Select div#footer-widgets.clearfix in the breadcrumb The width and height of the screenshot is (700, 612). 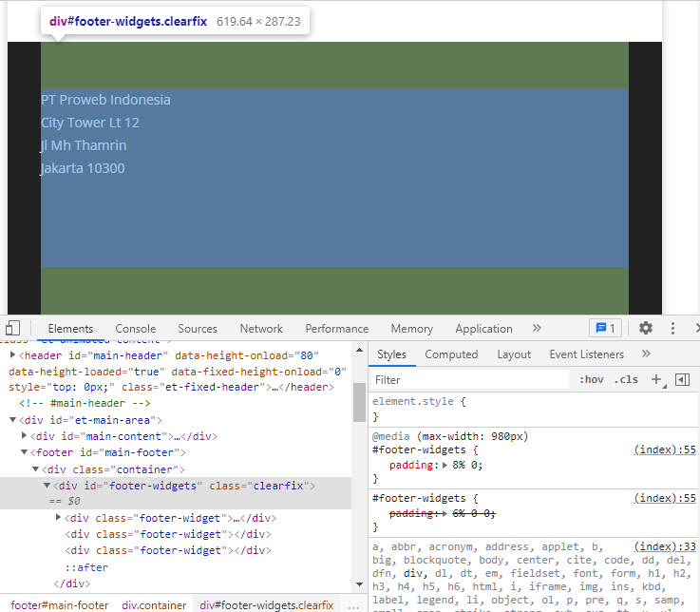tap(267, 604)
